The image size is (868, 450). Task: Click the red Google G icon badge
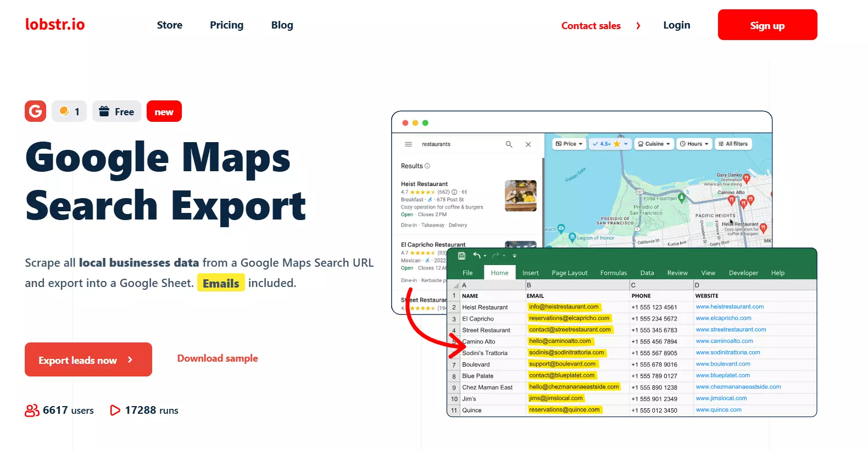point(36,111)
